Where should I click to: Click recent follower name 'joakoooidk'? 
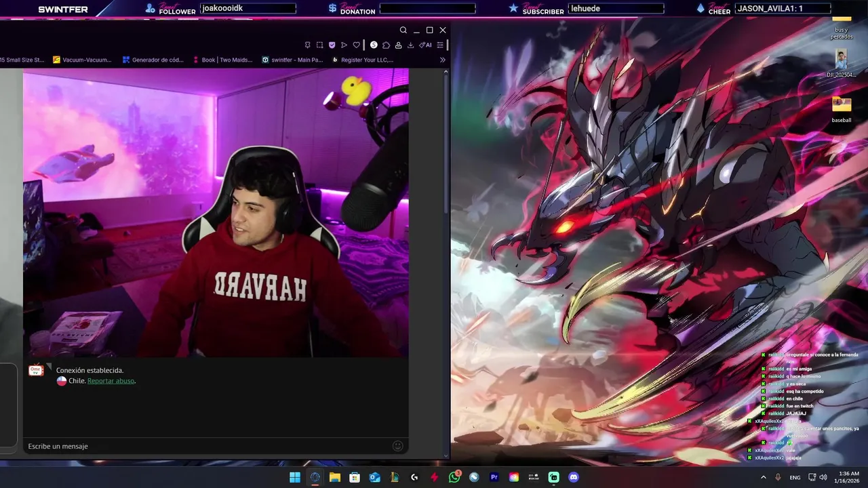(248, 8)
